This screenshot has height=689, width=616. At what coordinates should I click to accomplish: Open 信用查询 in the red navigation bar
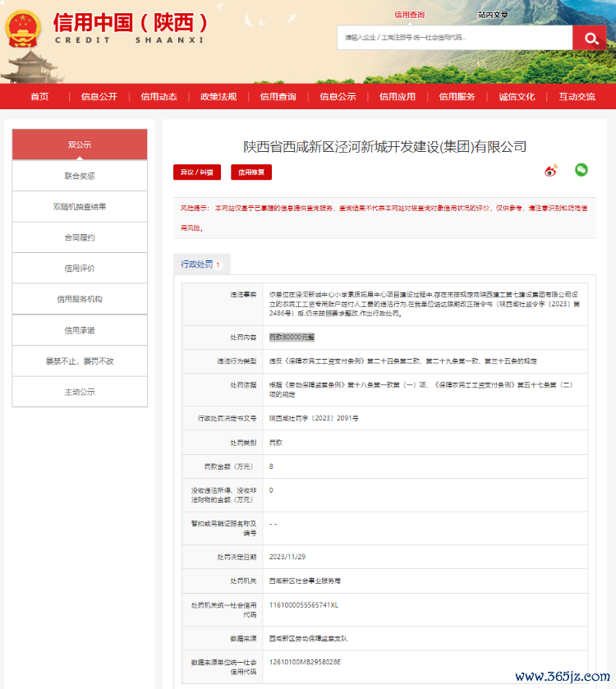(x=278, y=97)
